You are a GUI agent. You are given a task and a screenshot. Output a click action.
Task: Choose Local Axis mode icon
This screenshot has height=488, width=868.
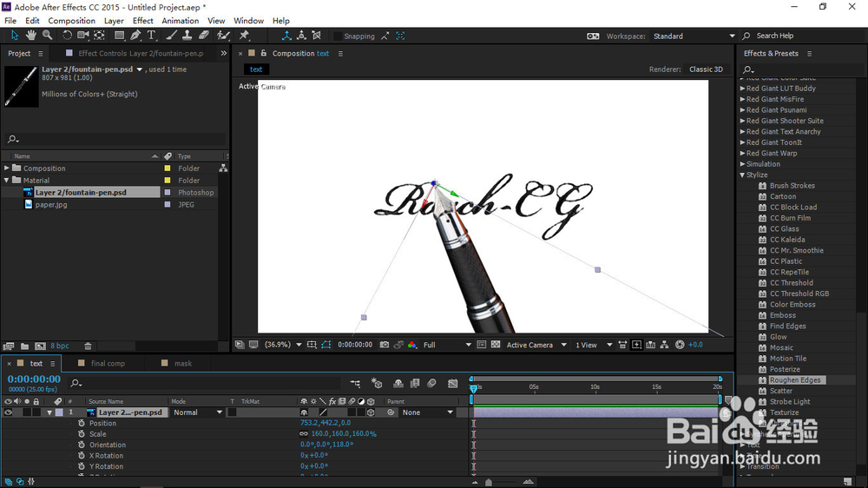click(x=286, y=36)
